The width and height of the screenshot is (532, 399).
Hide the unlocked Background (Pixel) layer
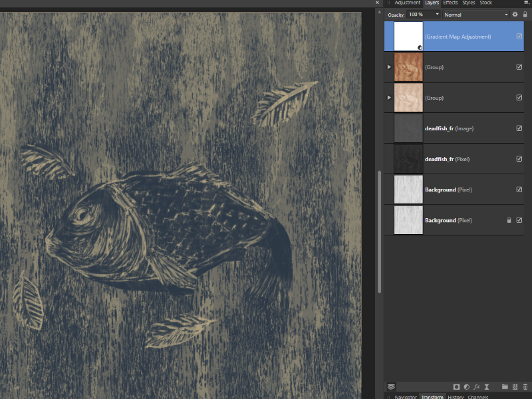(x=519, y=190)
